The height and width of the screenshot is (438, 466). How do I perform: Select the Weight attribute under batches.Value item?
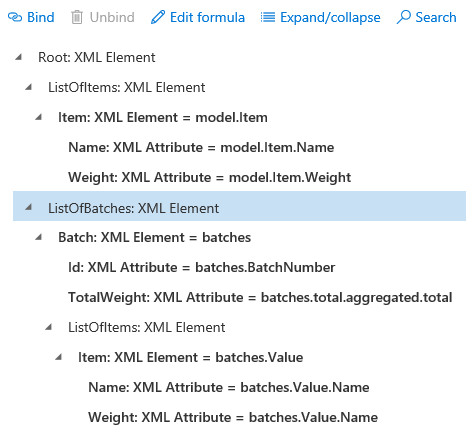coord(233,417)
